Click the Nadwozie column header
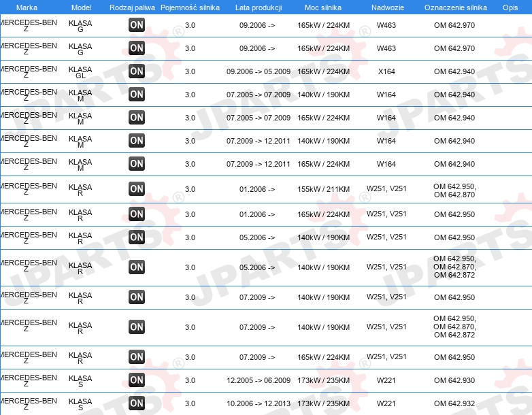Viewport: 532px width, 415px height. tap(388, 7)
